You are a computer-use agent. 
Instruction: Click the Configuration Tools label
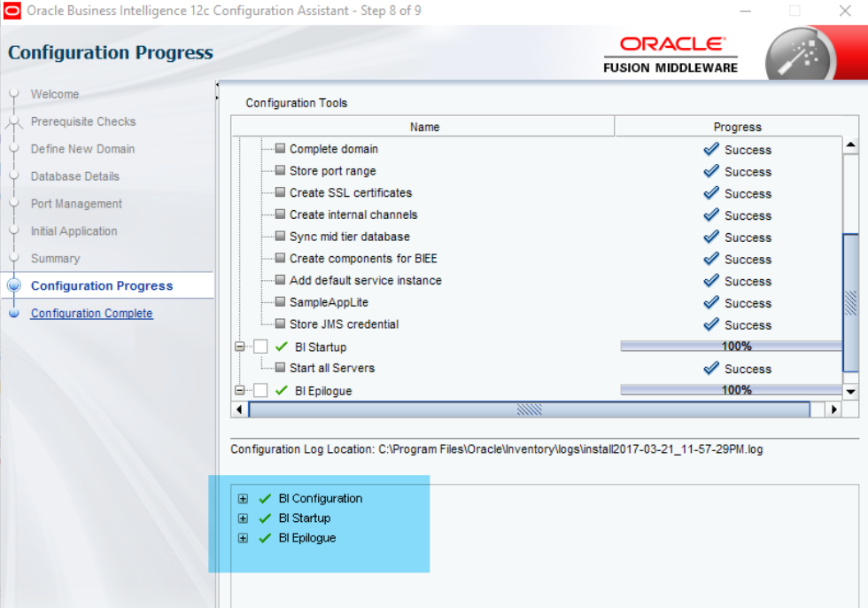click(296, 103)
